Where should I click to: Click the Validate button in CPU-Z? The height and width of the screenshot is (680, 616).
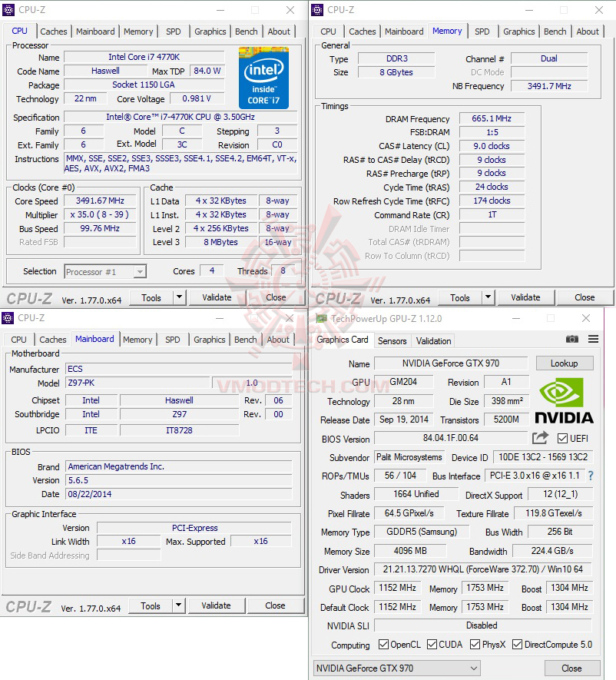(x=217, y=297)
